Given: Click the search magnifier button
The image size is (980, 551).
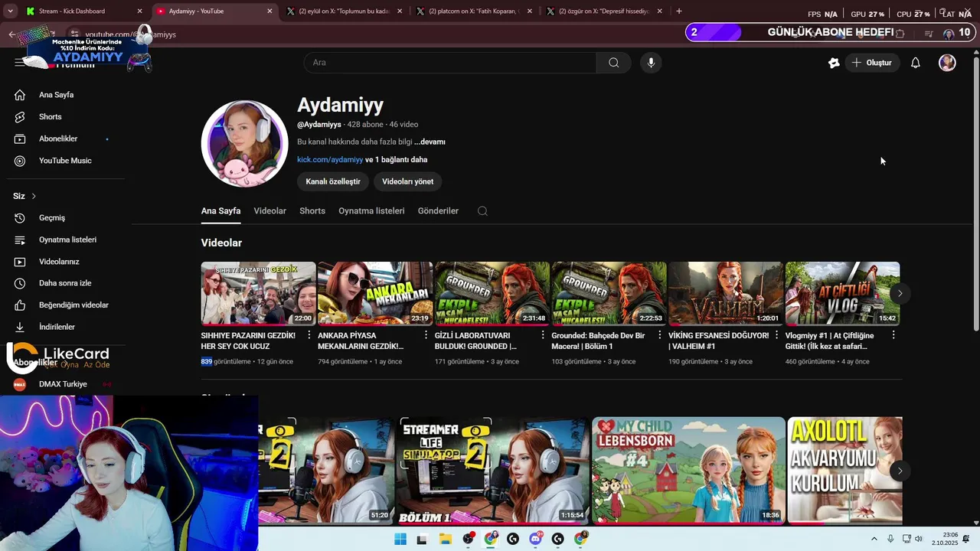Looking at the screenshot, I should click(x=613, y=63).
